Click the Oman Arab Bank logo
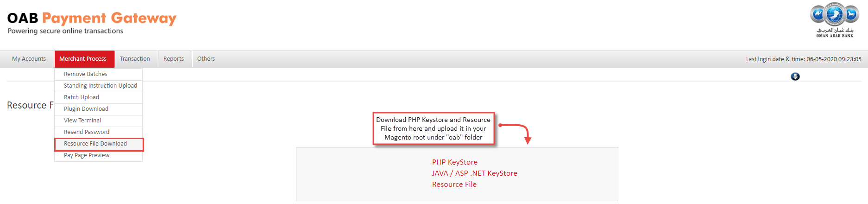Screen dimensions: 868x204 point(835,21)
